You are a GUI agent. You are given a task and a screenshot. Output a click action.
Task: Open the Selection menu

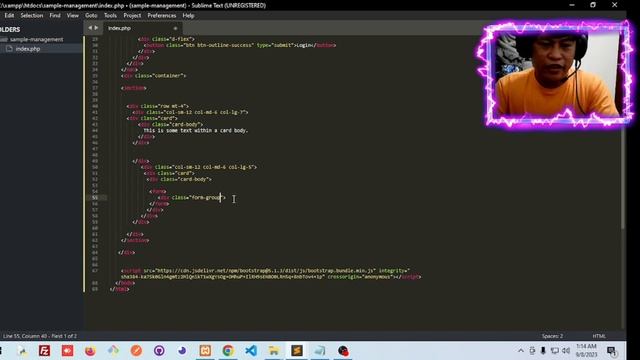coord(31,16)
